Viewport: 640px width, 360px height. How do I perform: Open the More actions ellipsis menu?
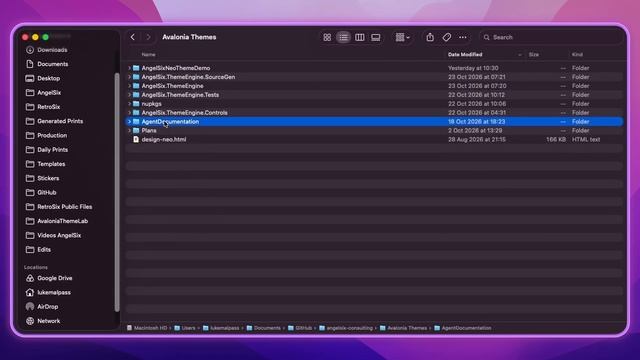[462, 37]
